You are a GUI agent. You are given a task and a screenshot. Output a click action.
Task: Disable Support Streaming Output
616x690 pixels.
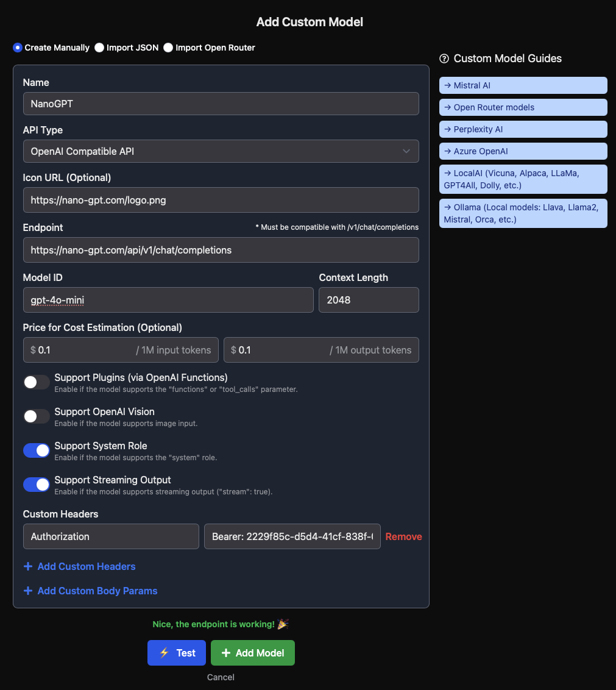coord(36,485)
